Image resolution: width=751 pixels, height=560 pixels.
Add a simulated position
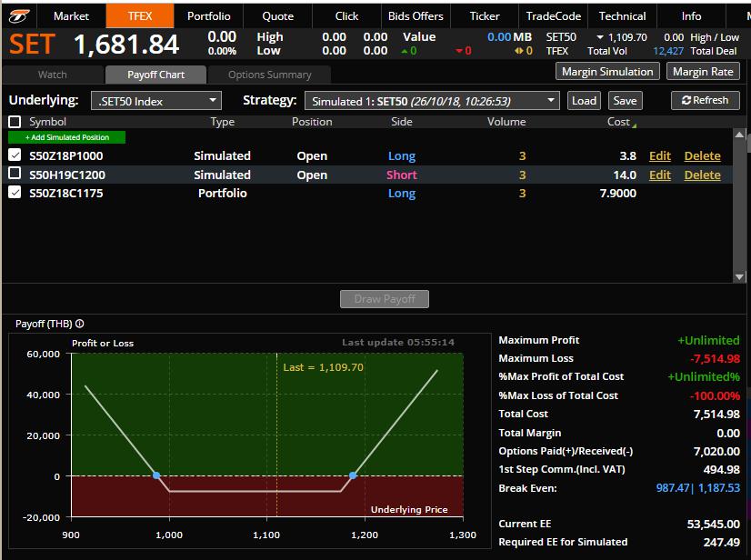[x=66, y=137]
